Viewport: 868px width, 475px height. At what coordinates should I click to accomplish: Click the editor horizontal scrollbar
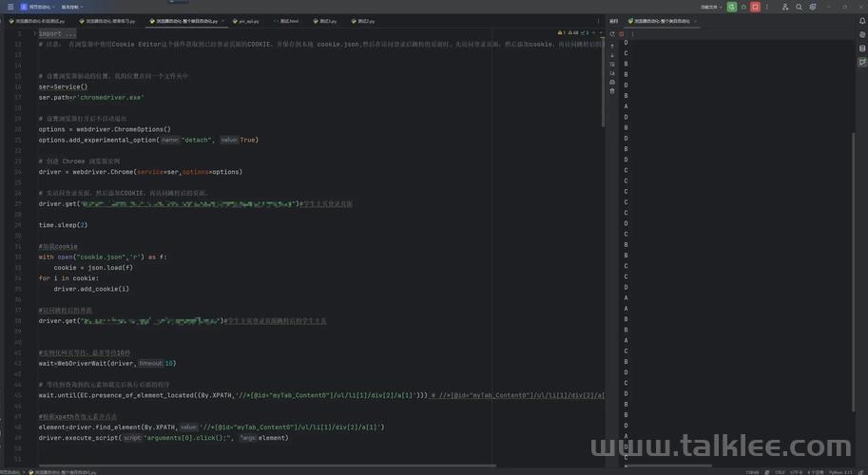pos(267,465)
